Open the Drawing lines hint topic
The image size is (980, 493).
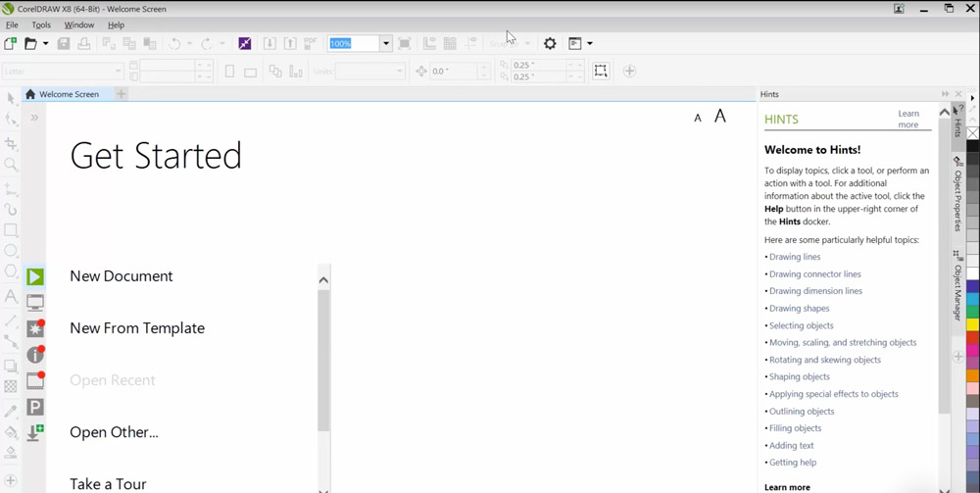click(x=795, y=257)
